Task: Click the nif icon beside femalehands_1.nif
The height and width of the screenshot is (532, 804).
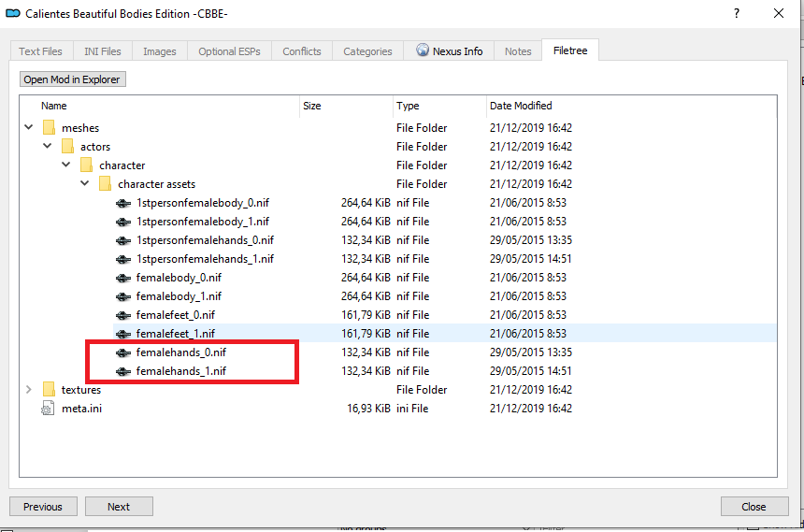Action: point(123,371)
